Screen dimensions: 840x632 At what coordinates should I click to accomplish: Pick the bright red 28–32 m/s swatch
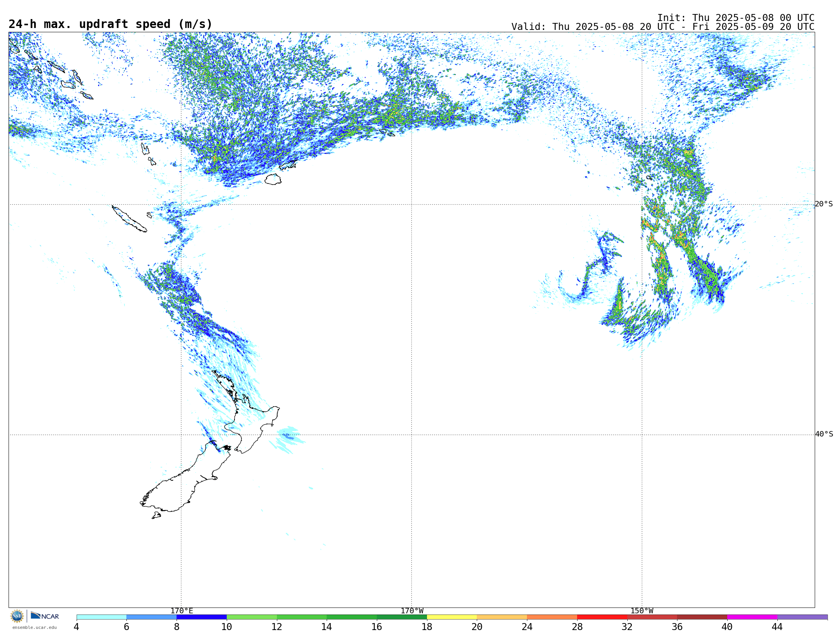point(602,617)
